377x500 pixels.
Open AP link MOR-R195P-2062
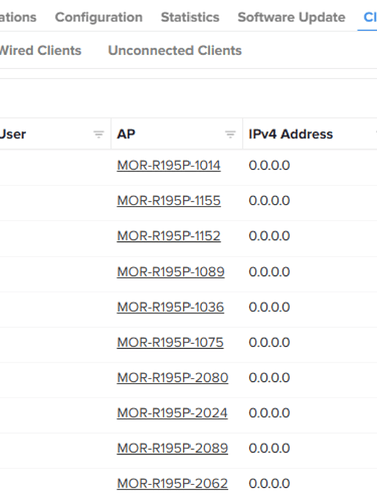tap(172, 484)
